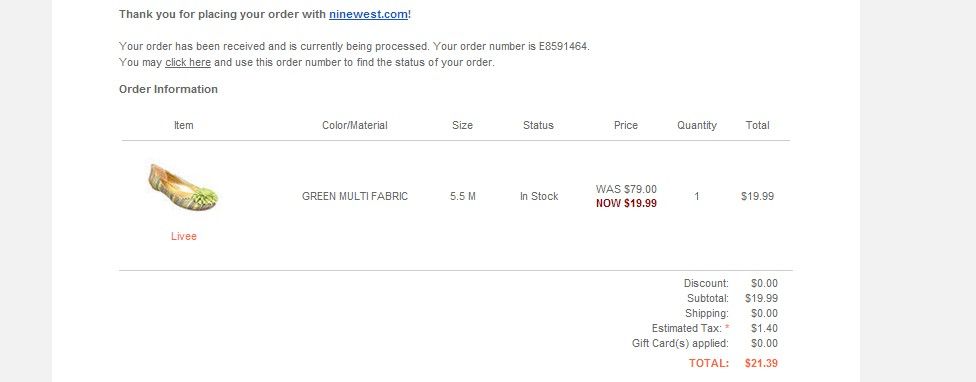Viewport: 976px width, 382px height.
Task: Click the Quantity column header
Action: pyautogui.click(x=697, y=125)
